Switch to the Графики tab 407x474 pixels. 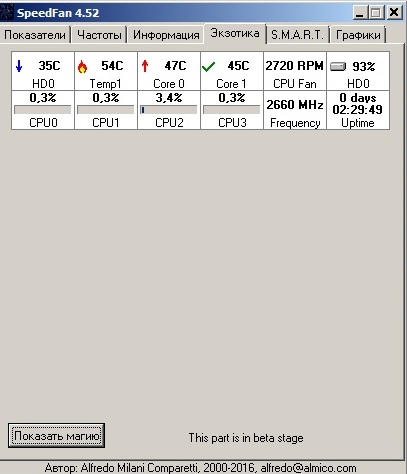click(358, 35)
